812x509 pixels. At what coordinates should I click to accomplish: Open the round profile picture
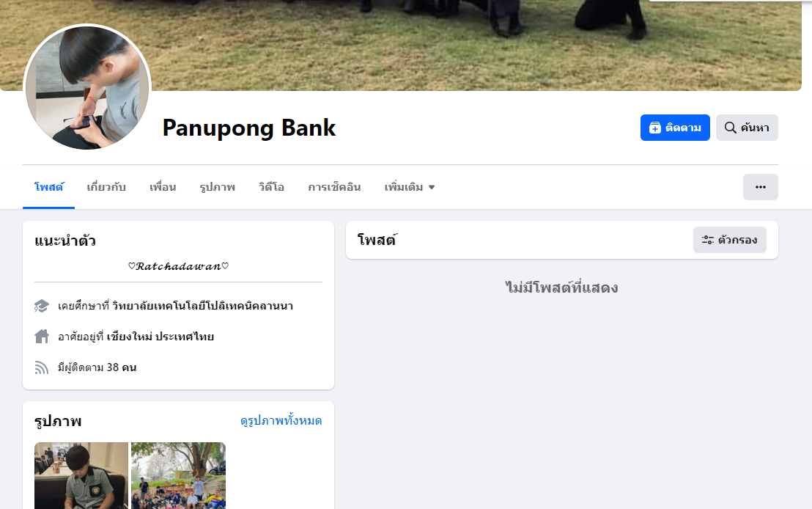[x=87, y=87]
